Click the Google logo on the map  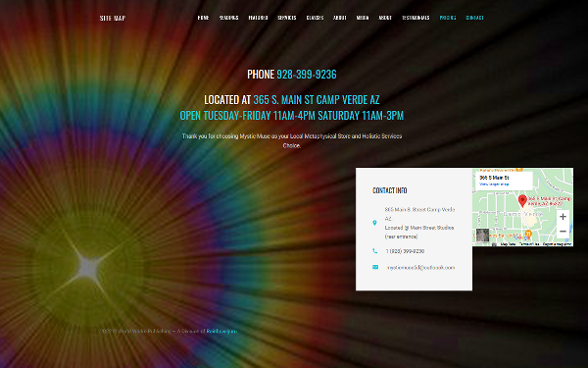click(x=522, y=237)
